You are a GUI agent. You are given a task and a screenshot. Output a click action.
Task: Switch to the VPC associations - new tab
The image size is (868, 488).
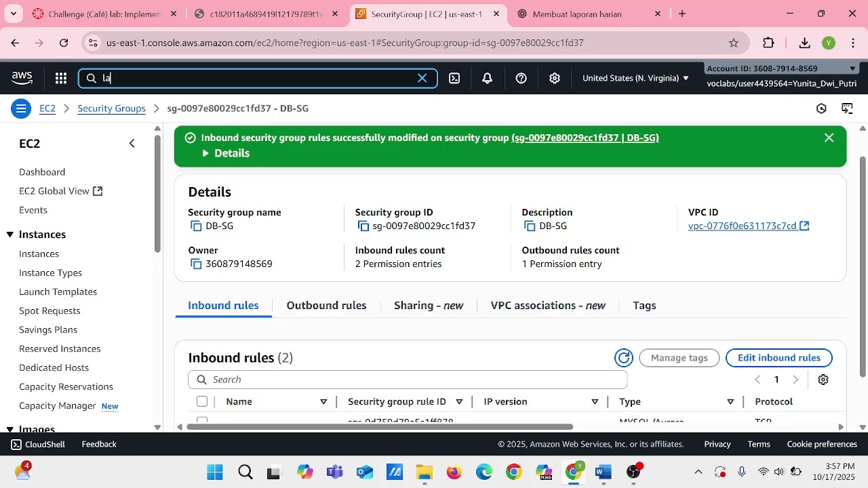[548, 306]
